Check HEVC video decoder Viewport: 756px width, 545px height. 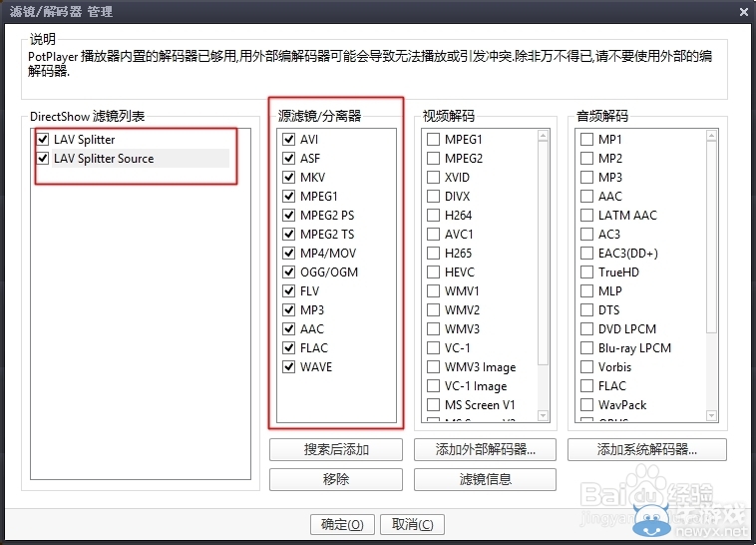pyautogui.click(x=434, y=272)
